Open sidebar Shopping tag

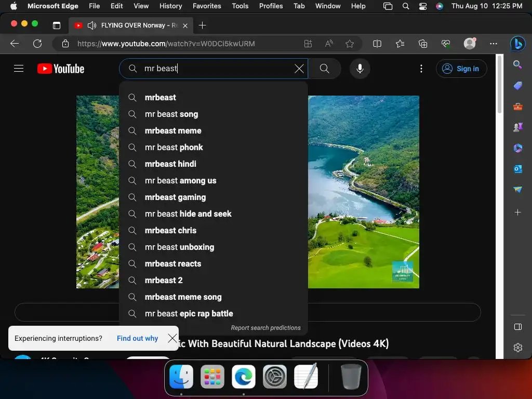[x=517, y=86]
